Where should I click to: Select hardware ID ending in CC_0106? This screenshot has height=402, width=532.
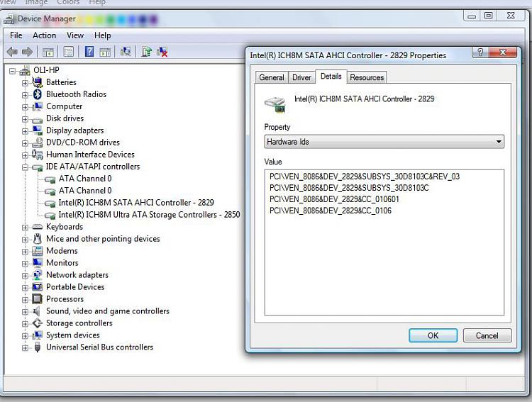[x=331, y=211]
